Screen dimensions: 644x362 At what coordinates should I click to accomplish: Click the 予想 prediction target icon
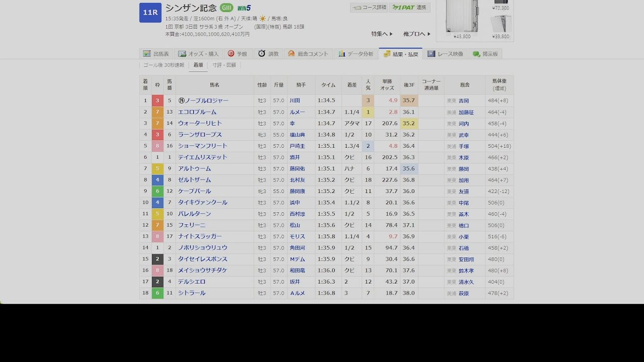[x=230, y=53]
